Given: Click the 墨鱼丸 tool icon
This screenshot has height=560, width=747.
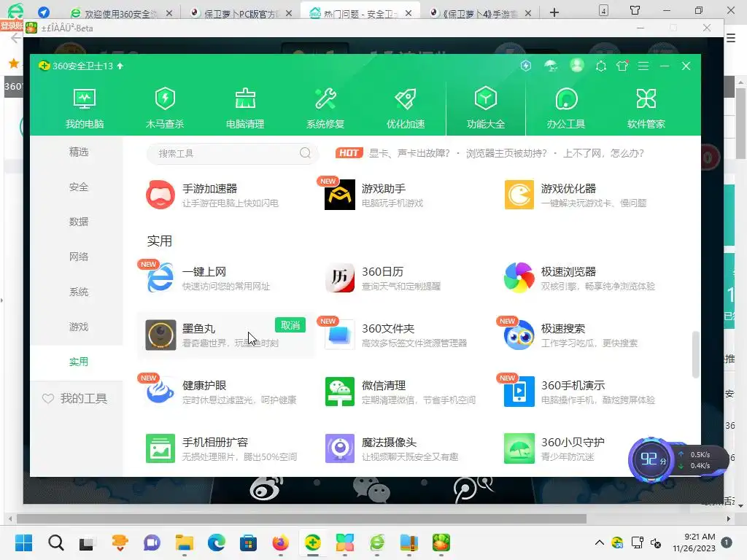Looking at the screenshot, I should click(160, 334).
